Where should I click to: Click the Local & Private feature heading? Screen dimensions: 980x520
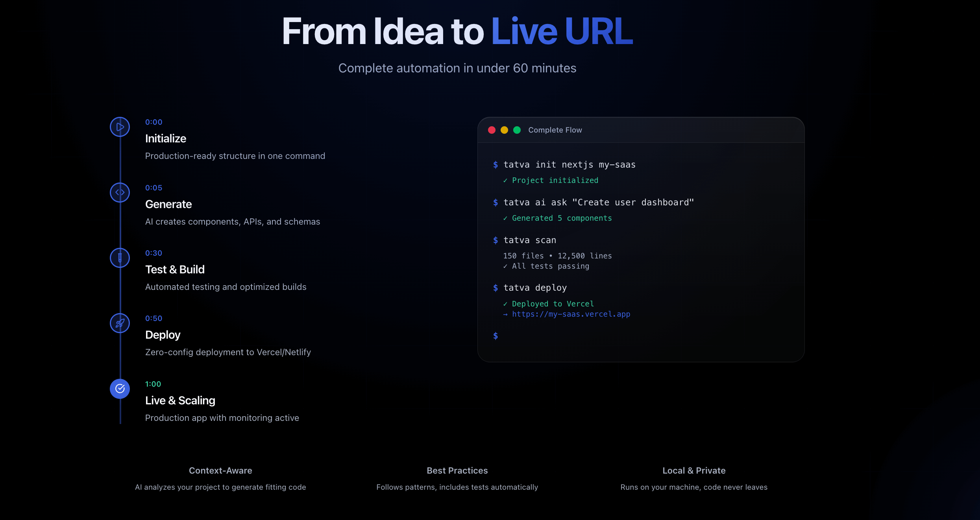[694, 470]
